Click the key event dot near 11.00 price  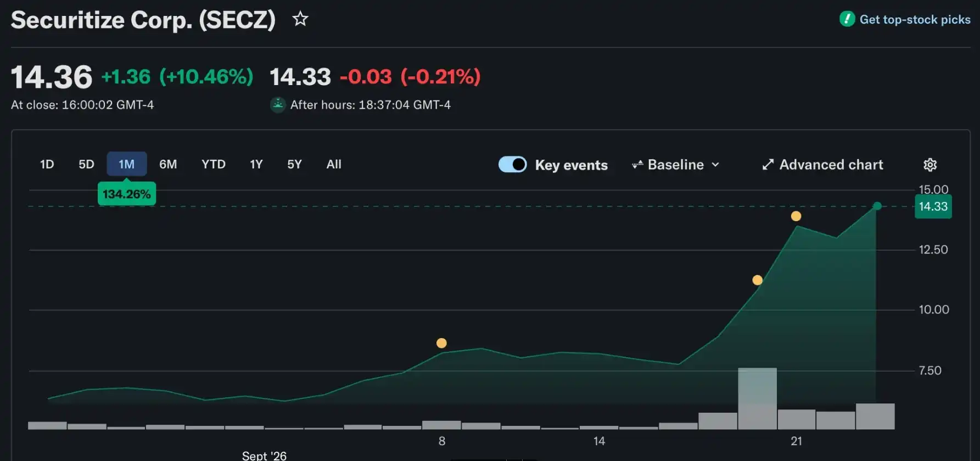pyautogui.click(x=758, y=280)
